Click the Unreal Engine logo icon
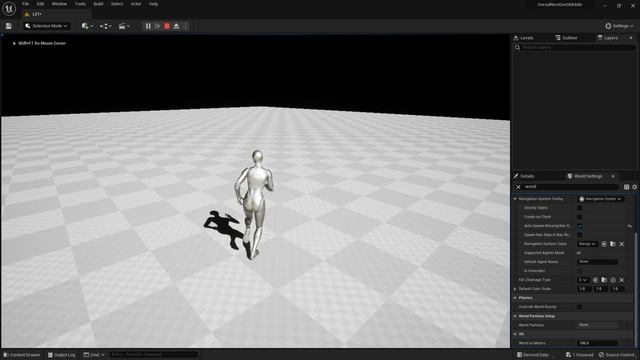Viewport: 640px width, 360px height. [9, 8]
